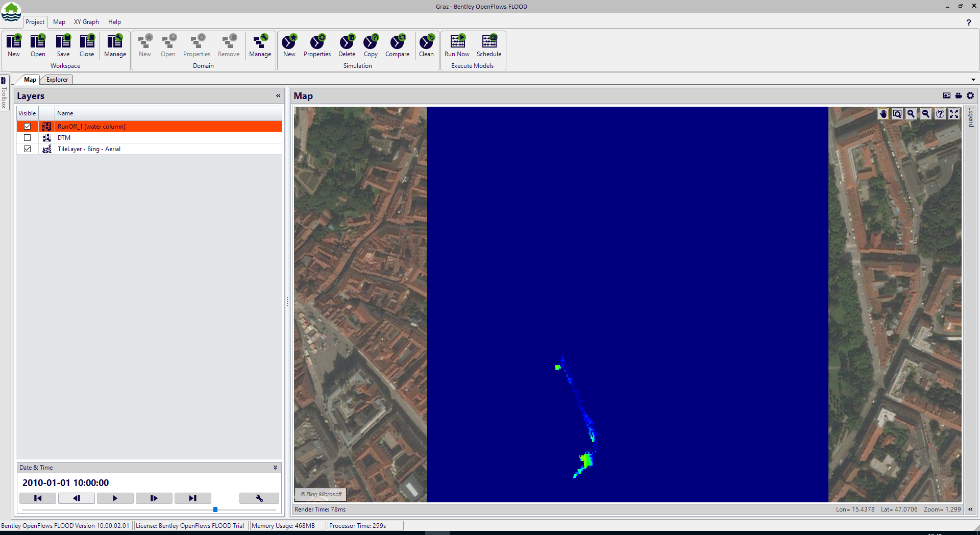The height and width of the screenshot is (535, 980).
Task: Click the application logo button
Action: [11, 12]
